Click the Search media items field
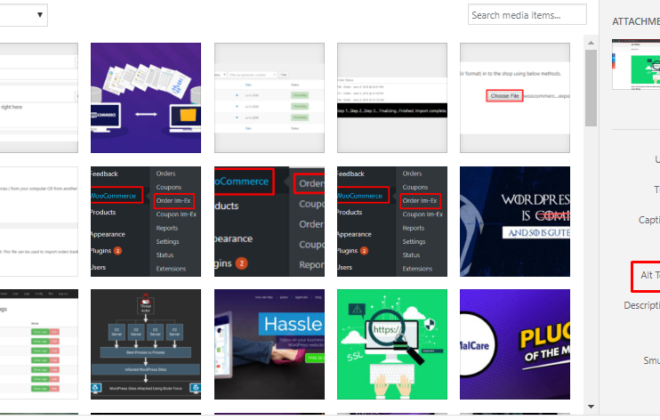Viewport: 660px width, 420px height. click(527, 15)
